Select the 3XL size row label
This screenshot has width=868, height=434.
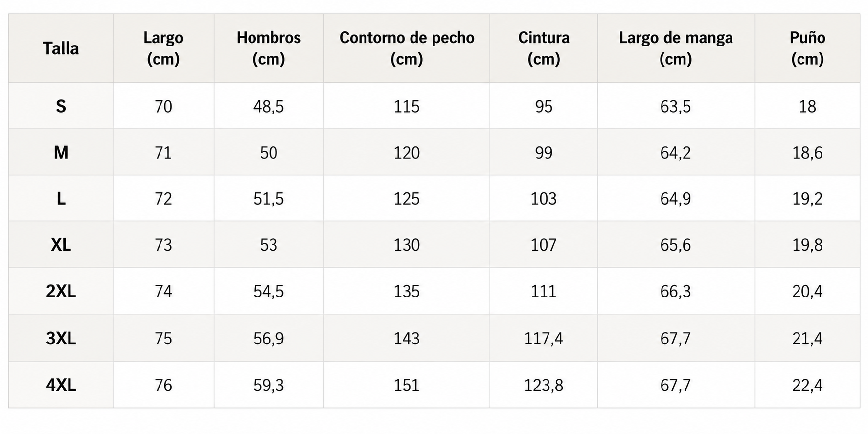click(61, 338)
